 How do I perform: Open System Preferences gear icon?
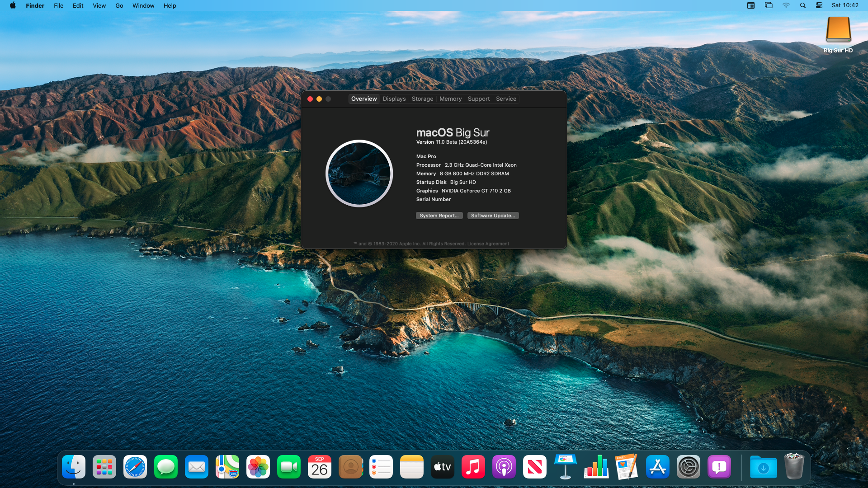tap(689, 467)
